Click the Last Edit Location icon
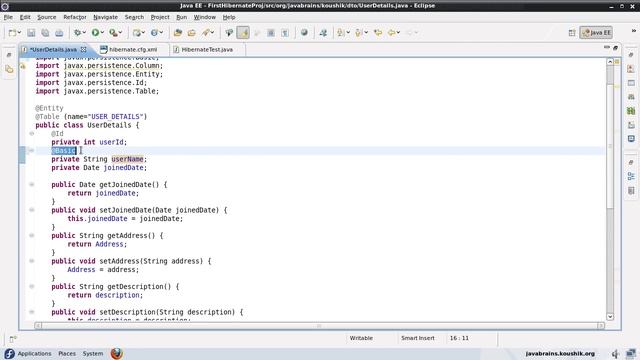This screenshot has width=640, height=360. 378,33
